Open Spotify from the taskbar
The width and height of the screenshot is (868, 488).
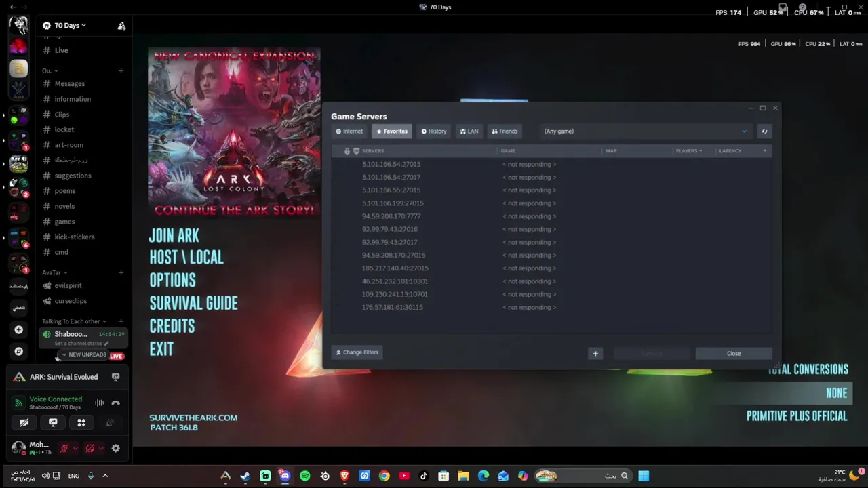304,476
